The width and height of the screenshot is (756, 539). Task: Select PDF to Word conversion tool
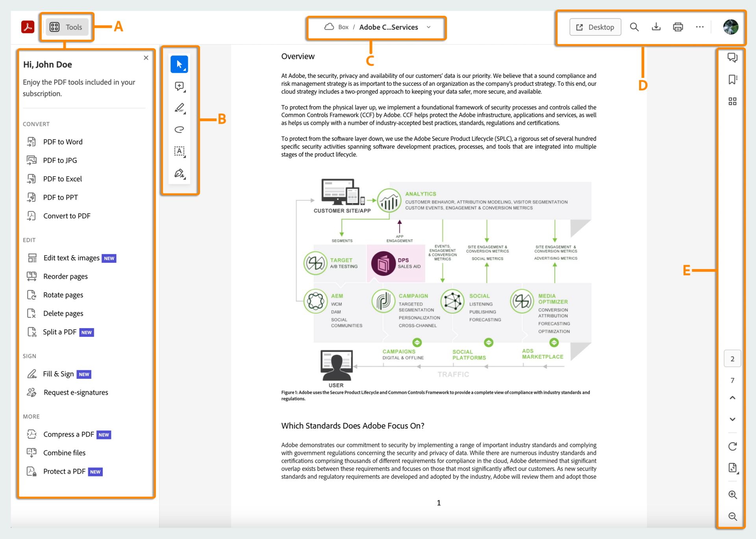(63, 142)
